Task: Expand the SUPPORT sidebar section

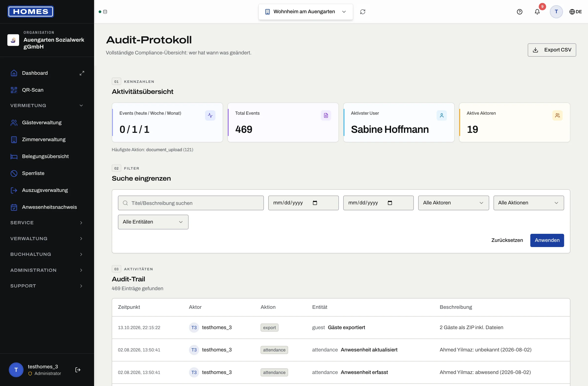Action: (x=47, y=286)
